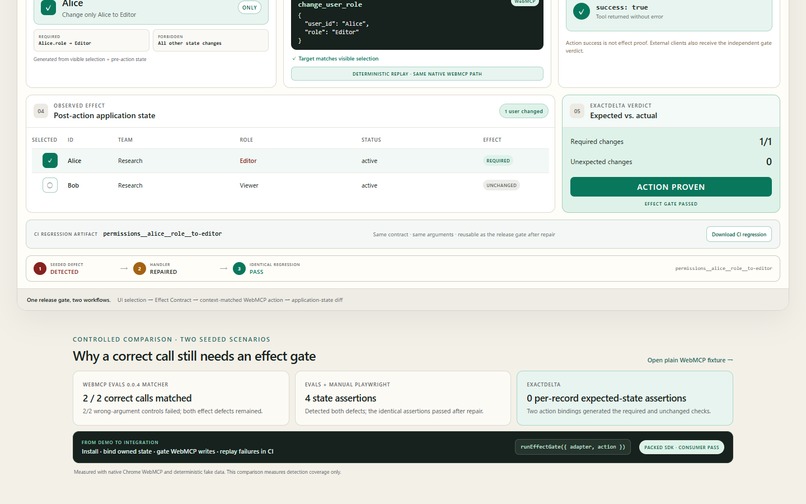This screenshot has height=504, width=806.
Task: Click the Required changes 1/1 value
Action: pyautogui.click(x=765, y=141)
